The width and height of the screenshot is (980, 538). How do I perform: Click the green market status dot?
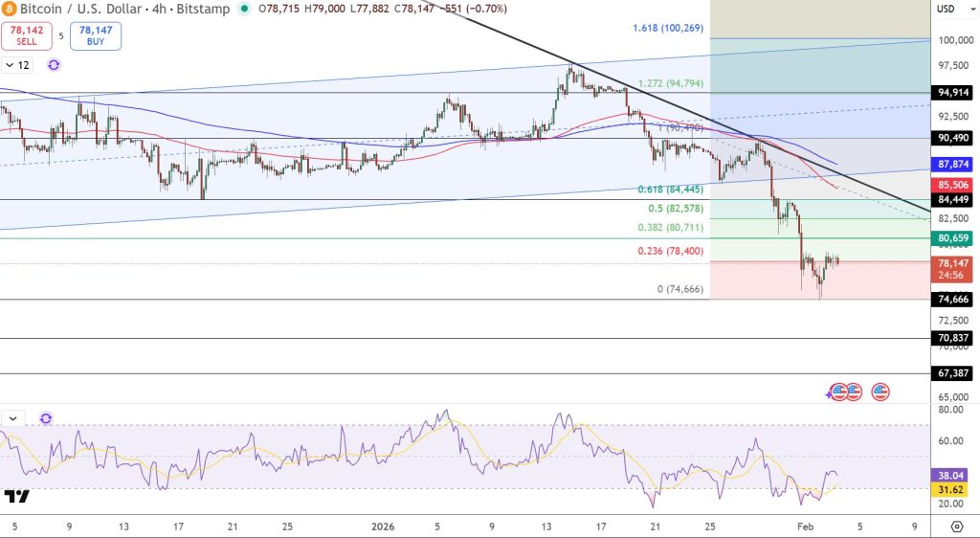pos(245,9)
